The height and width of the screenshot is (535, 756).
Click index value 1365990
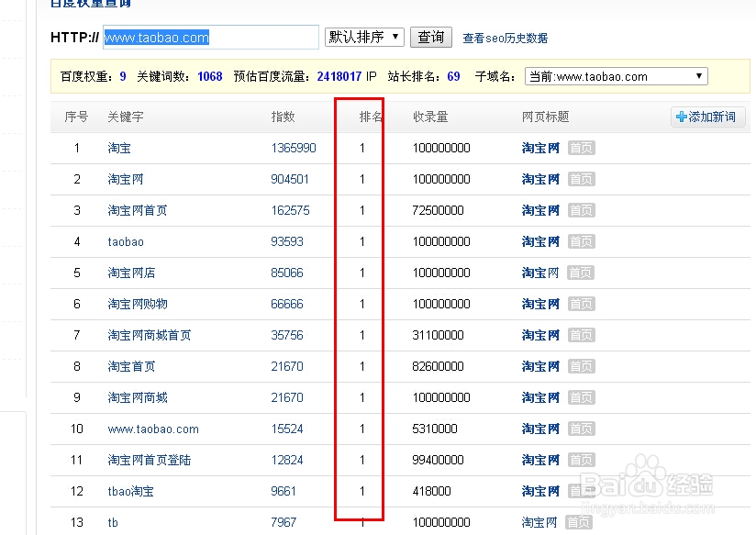294,148
